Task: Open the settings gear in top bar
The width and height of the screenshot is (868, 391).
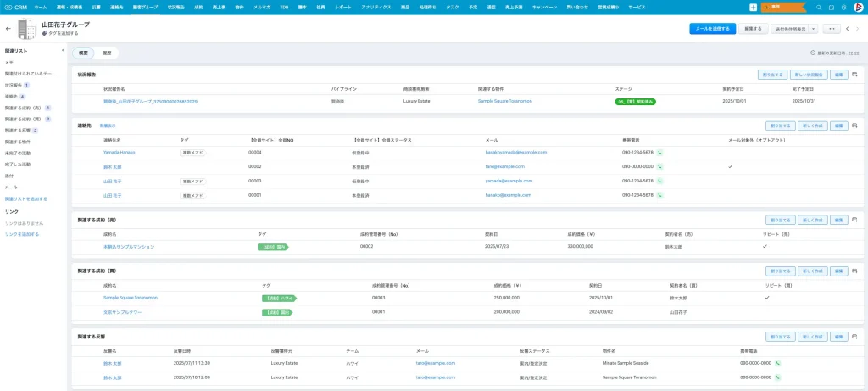Action: [x=843, y=6]
